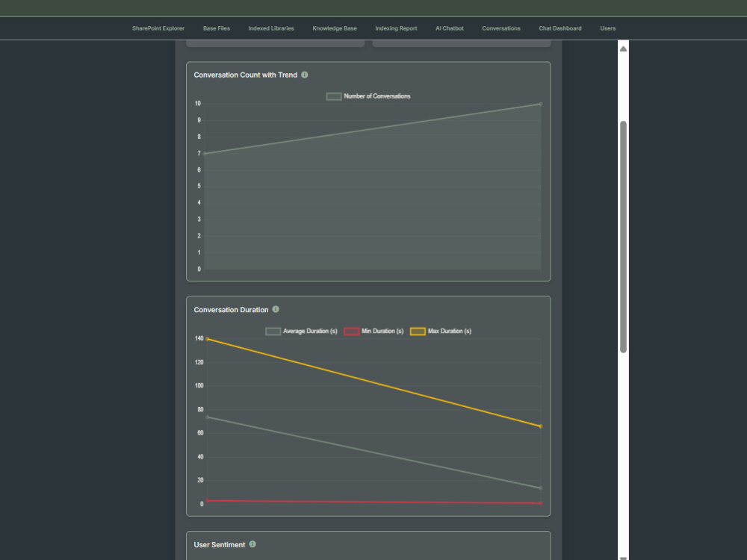Toggle Average Duration (s) legend swatch
This screenshot has width=747, height=560.
tap(273, 332)
